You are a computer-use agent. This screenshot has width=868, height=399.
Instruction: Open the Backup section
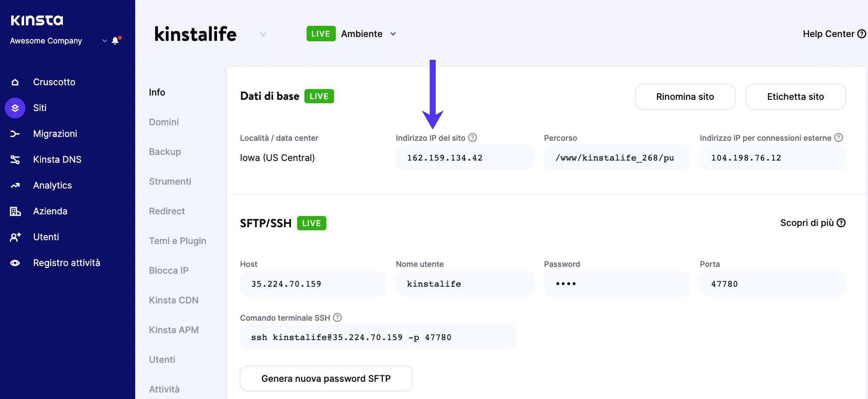(x=164, y=152)
